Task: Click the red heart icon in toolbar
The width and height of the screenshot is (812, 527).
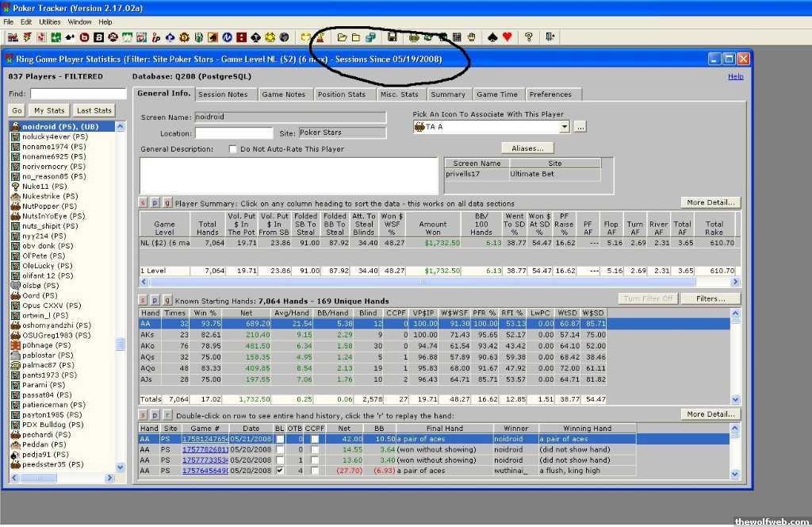Action: click(507, 37)
